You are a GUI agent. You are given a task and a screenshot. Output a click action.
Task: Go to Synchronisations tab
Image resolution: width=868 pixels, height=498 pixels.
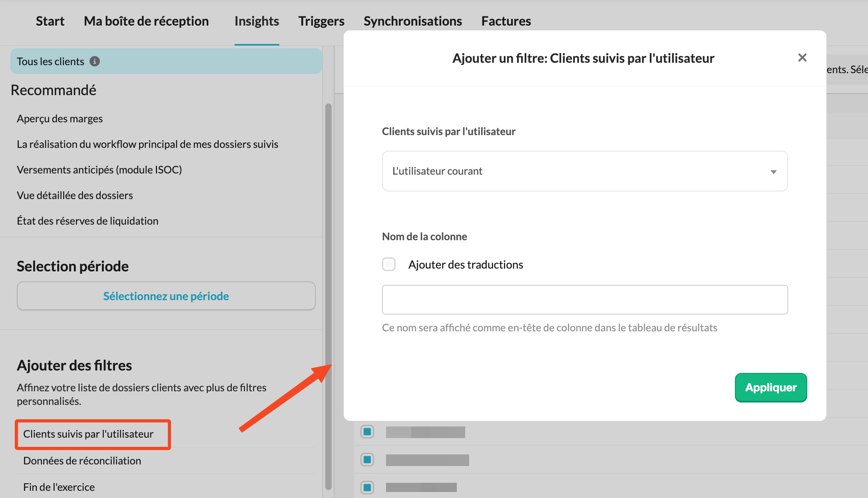(x=412, y=21)
